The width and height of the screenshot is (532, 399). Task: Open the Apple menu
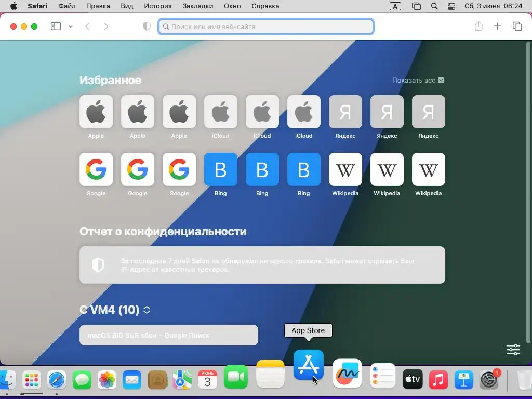pos(14,6)
